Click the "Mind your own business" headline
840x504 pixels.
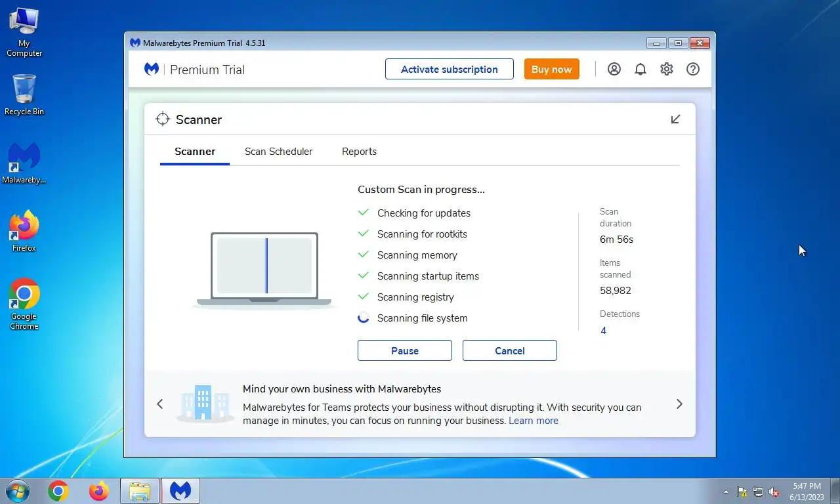[x=342, y=389]
